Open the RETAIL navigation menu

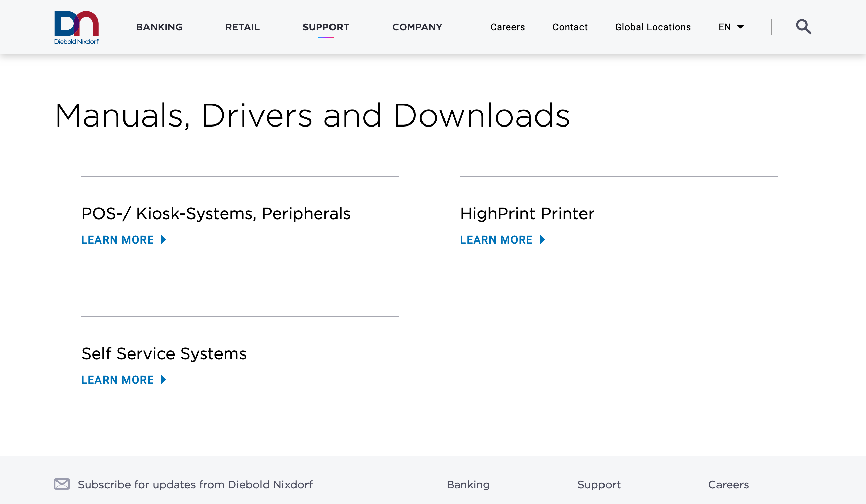point(242,27)
